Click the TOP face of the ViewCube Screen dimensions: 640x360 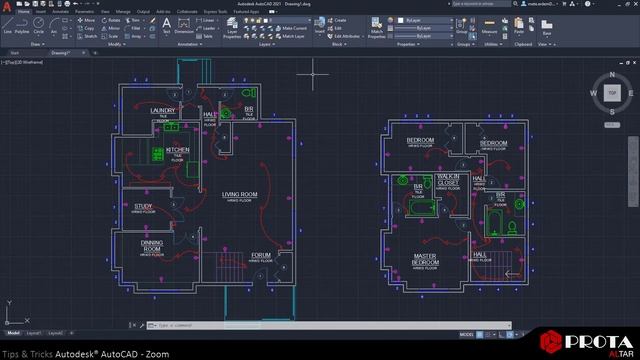pyautogui.click(x=612, y=93)
